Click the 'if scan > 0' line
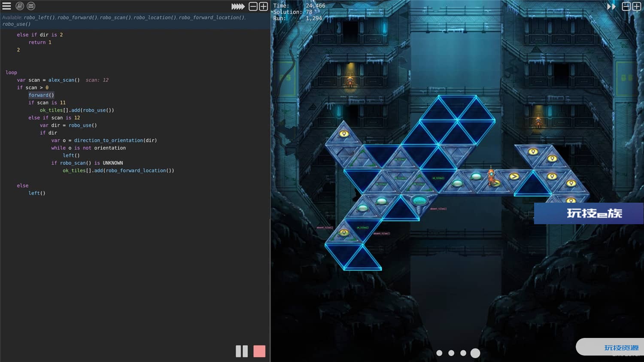 [33, 88]
